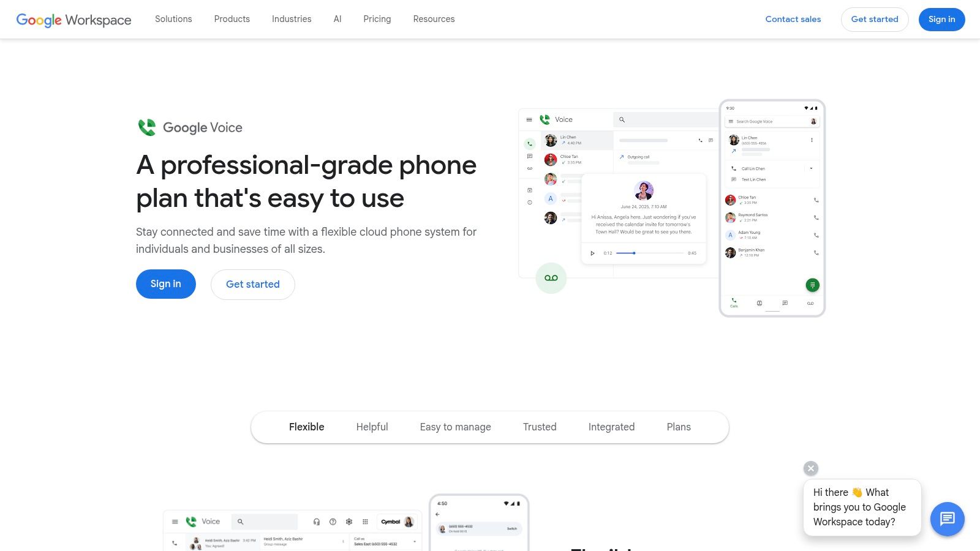Image resolution: width=980 pixels, height=551 pixels.
Task: Expand the 'Call as Sales East' dropdown
Action: (415, 542)
